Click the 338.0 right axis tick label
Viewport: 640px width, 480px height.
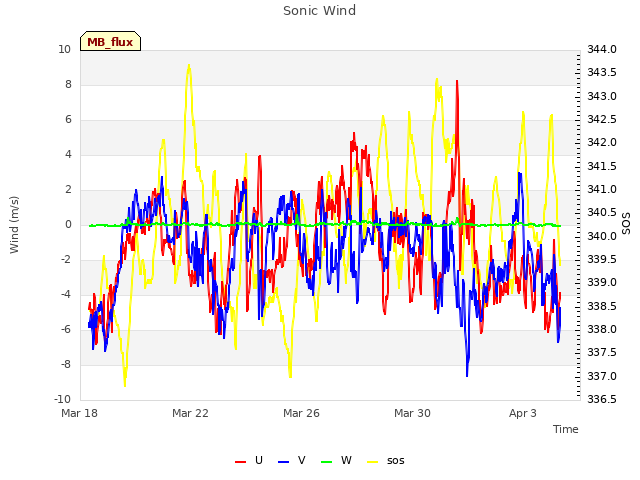pyautogui.click(x=602, y=329)
